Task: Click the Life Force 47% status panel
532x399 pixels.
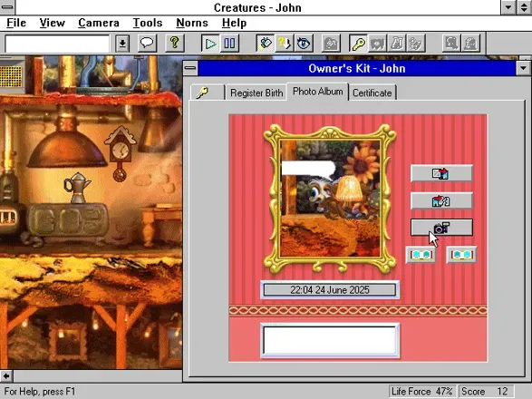Action: 422,391
